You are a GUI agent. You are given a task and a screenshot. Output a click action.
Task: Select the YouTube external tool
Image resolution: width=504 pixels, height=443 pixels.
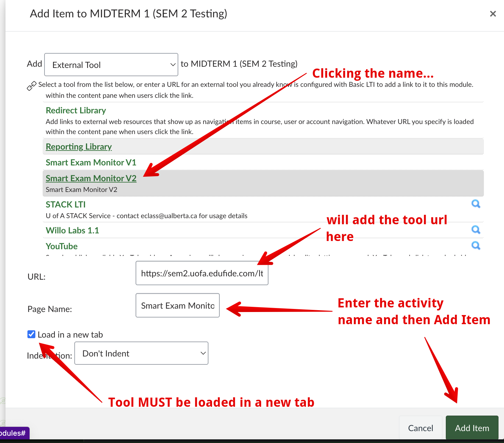click(x=62, y=246)
